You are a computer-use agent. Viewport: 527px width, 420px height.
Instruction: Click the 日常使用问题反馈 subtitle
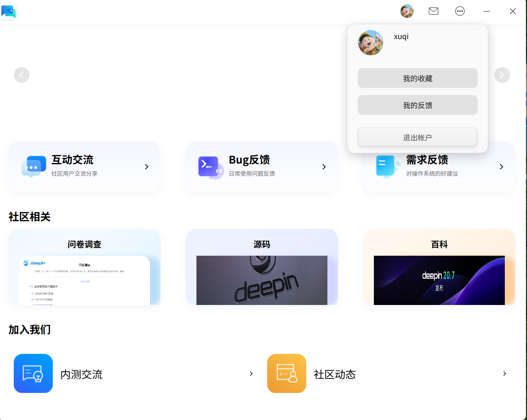252,174
